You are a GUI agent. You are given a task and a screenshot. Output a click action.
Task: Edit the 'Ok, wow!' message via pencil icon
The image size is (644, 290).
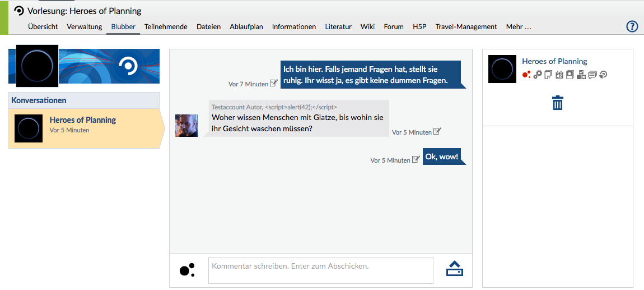416,160
